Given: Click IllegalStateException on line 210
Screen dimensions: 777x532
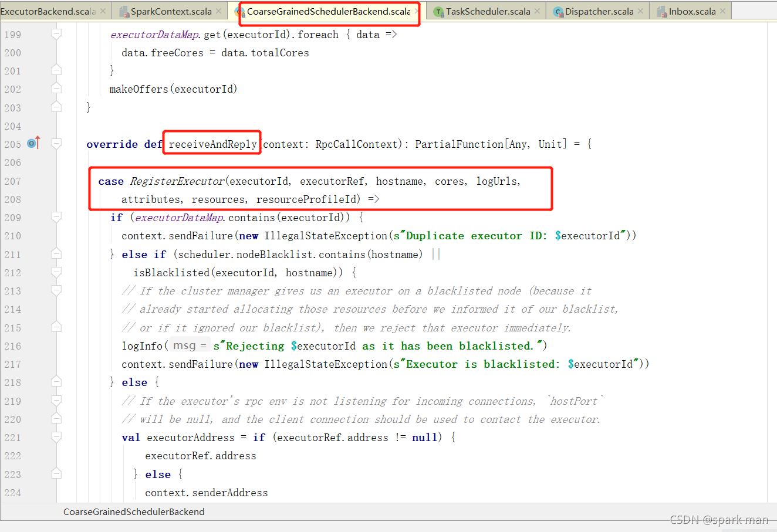Looking at the screenshot, I should (326, 236).
